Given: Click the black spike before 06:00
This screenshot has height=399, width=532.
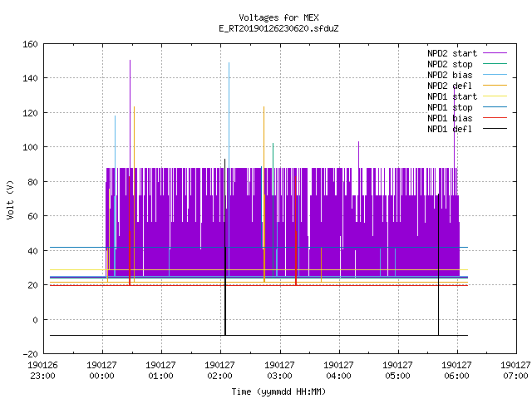Looking at the screenshot, I should [438, 264].
